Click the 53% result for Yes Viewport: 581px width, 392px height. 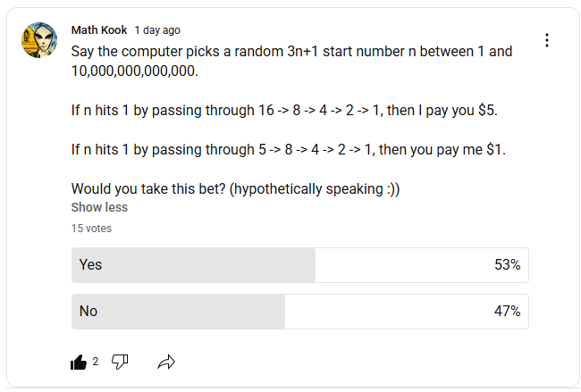tap(506, 264)
